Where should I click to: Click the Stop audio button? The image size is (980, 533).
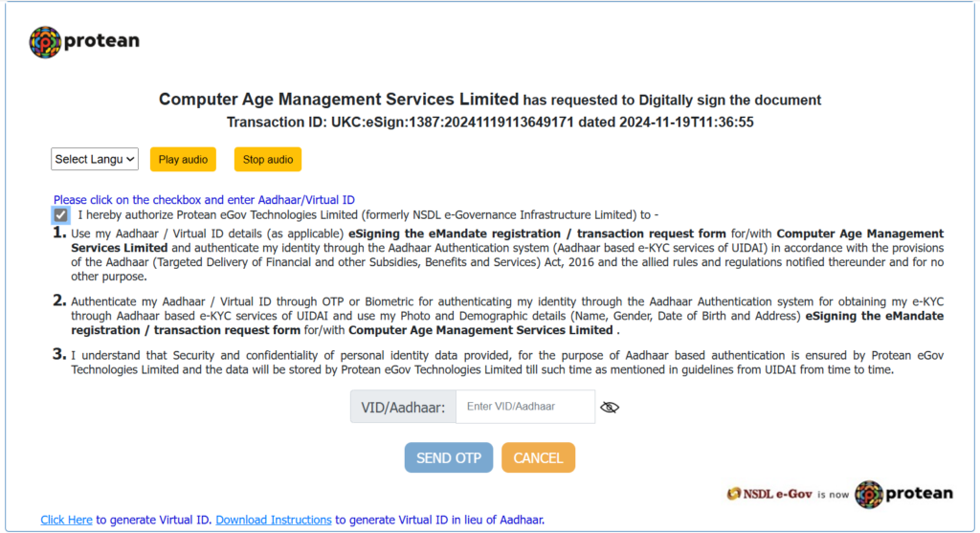pos(268,160)
